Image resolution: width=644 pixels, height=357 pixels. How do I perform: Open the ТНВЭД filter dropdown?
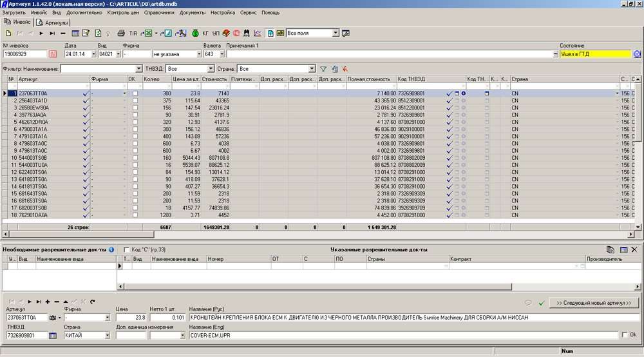coord(211,69)
